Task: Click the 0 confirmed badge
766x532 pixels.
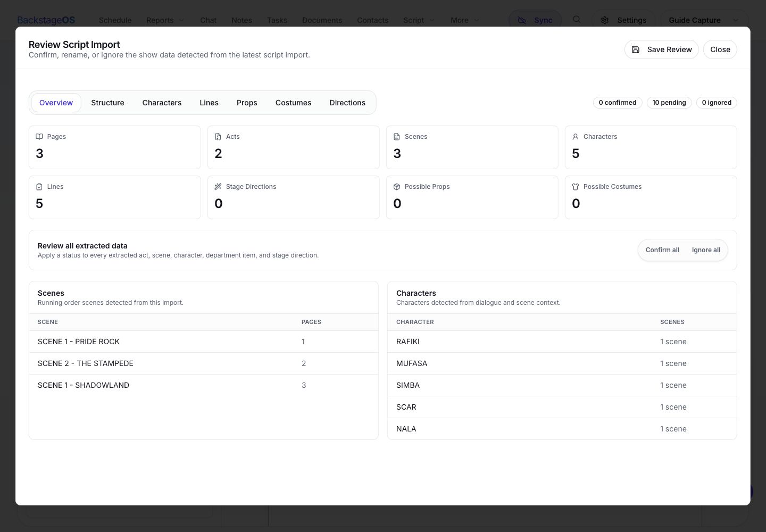Action: [x=618, y=103]
